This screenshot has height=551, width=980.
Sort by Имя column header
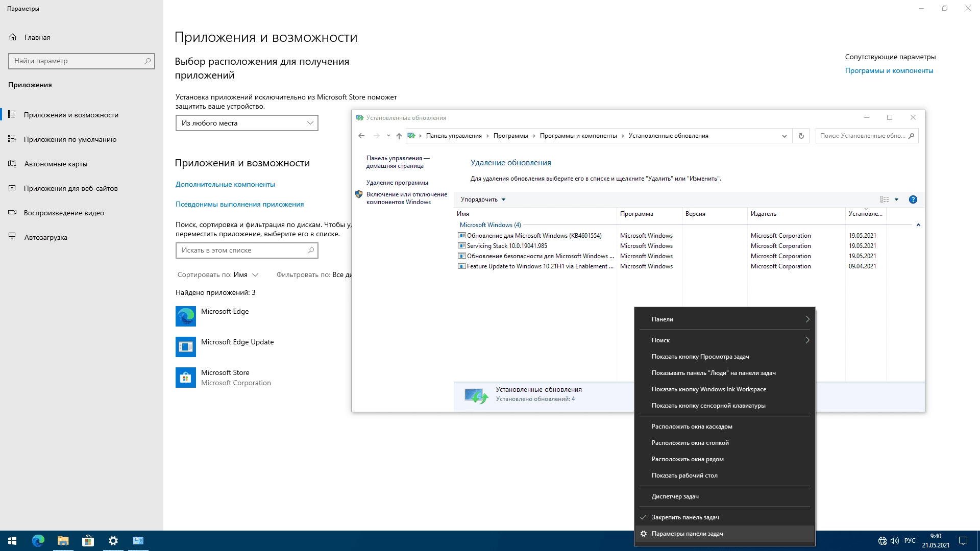click(535, 214)
